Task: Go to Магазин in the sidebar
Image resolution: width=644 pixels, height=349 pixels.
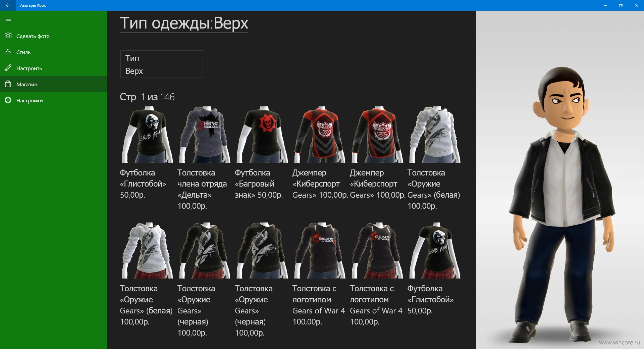Action: pos(54,84)
